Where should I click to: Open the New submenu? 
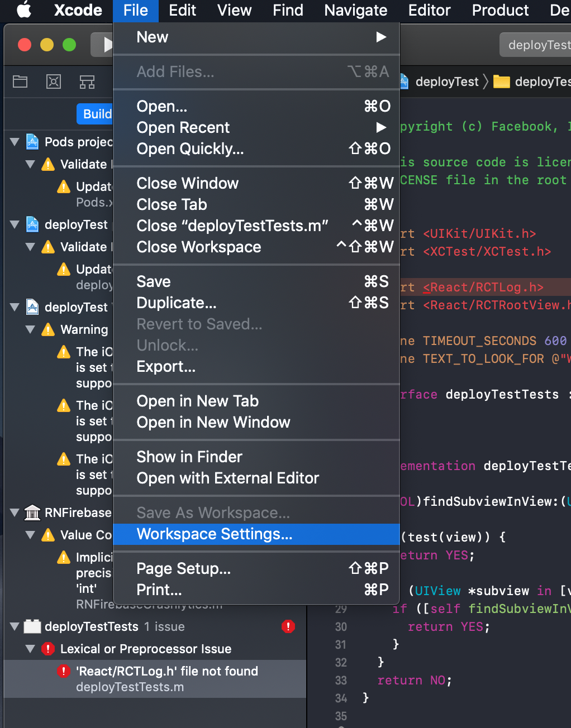click(256, 37)
